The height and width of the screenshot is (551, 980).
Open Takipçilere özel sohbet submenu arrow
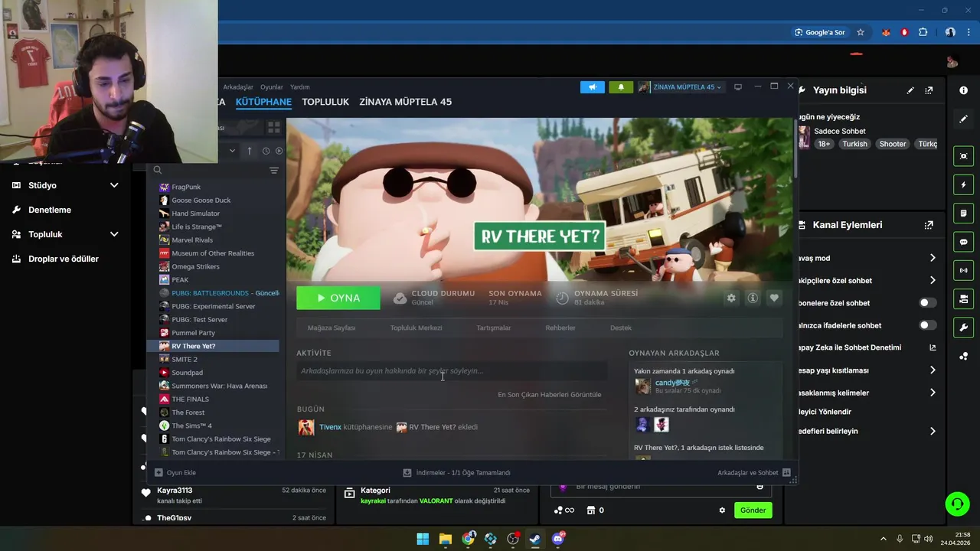pos(933,281)
